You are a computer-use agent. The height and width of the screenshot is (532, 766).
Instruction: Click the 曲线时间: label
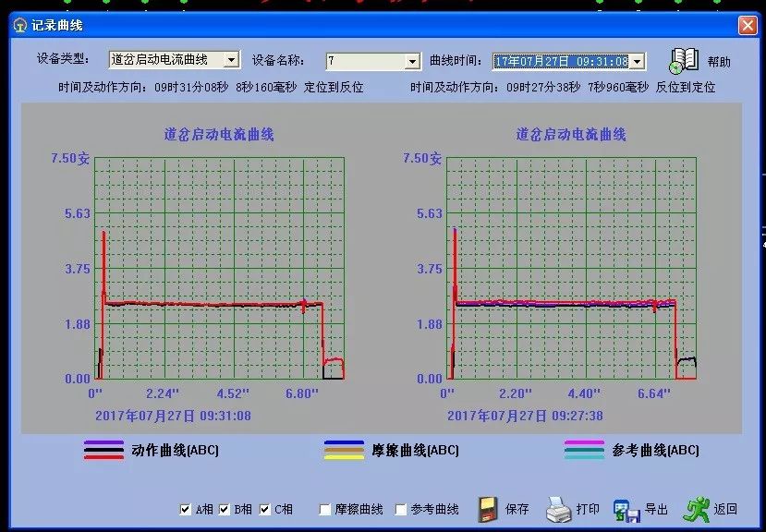pos(456,61)
